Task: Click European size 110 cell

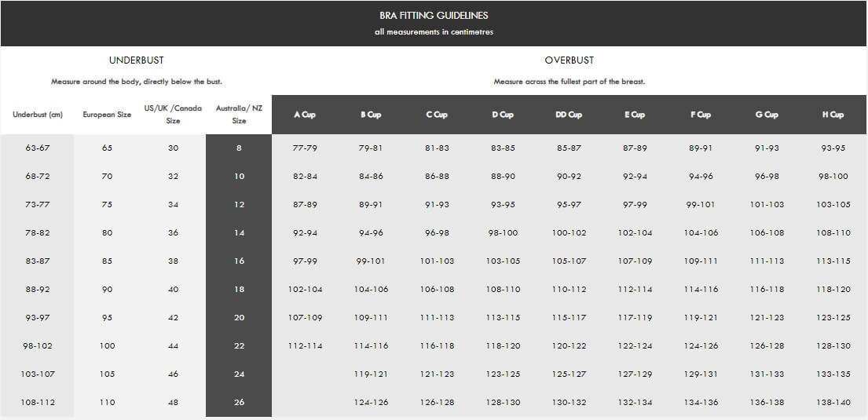Action: coord(107,403)
